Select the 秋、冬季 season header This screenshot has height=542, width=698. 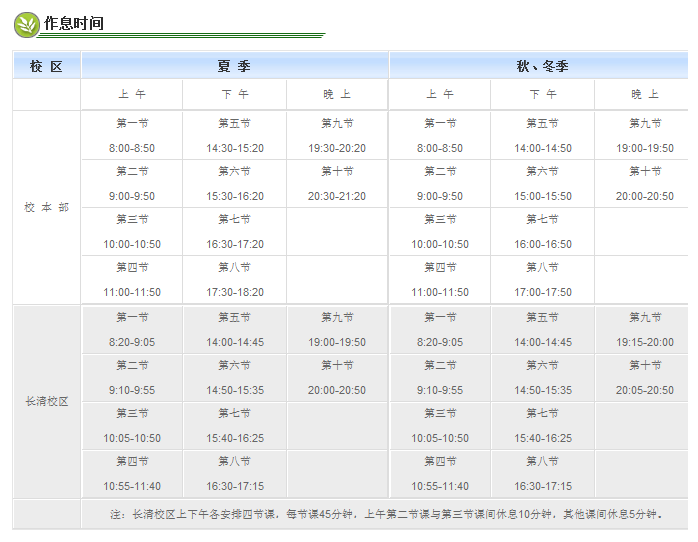[542, 66]
